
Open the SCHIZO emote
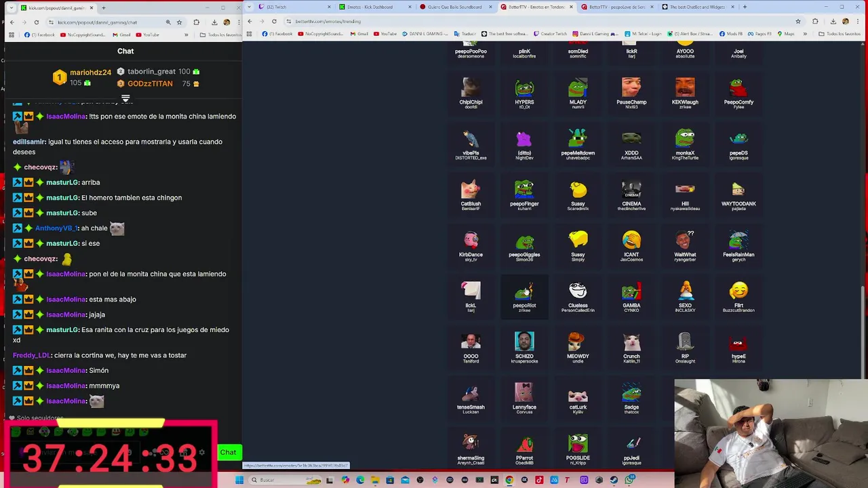(524, 348)
